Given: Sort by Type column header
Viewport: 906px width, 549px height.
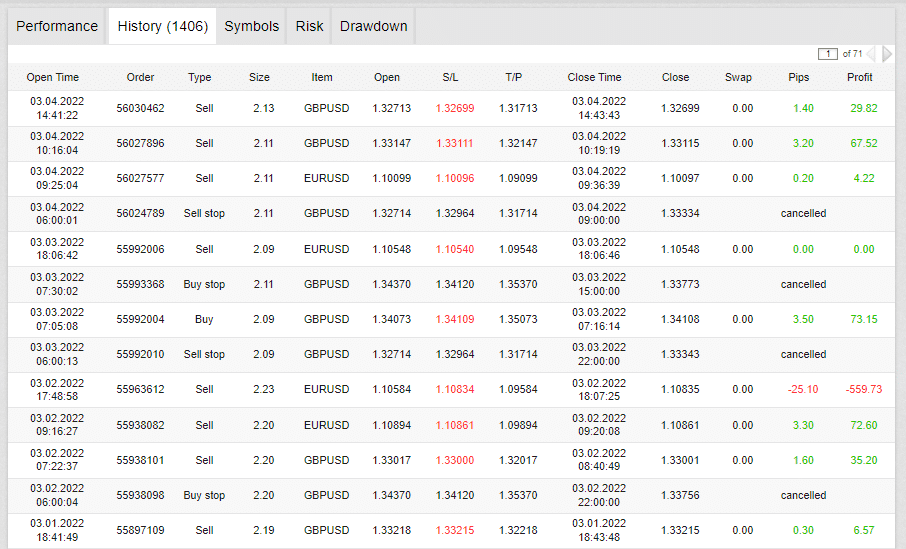Looking at the screenshot, I should (x=199, y=77).
